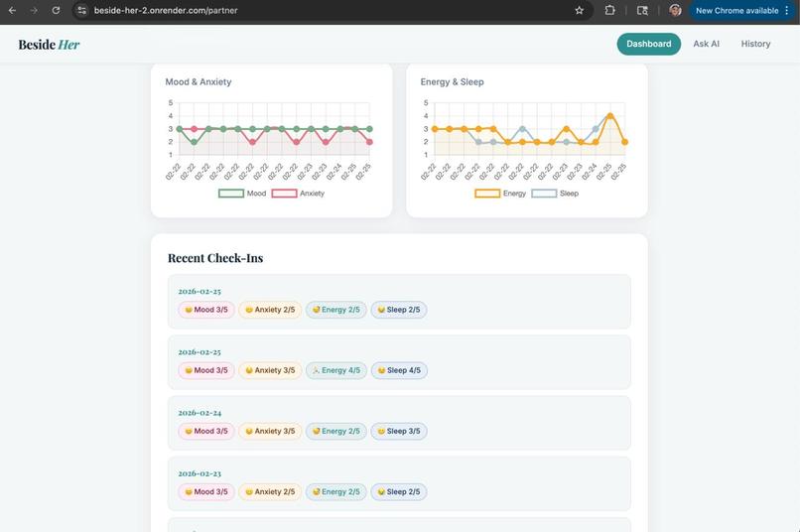Bookmark this page with the star

click(579, 10)
